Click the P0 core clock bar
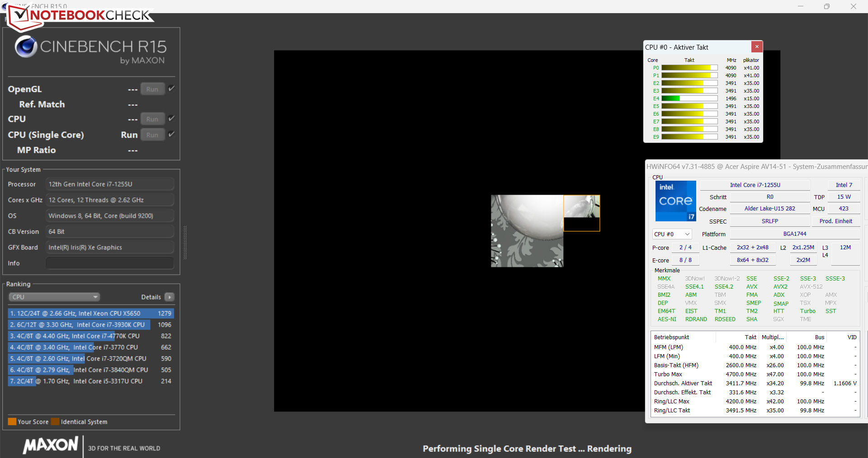868x458 pixels. pos(689,68)
